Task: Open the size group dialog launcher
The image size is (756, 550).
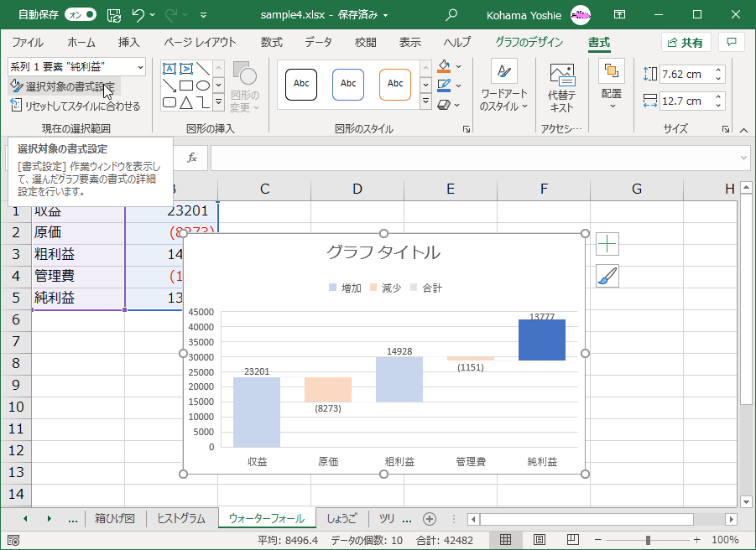Action: point(725,129)
